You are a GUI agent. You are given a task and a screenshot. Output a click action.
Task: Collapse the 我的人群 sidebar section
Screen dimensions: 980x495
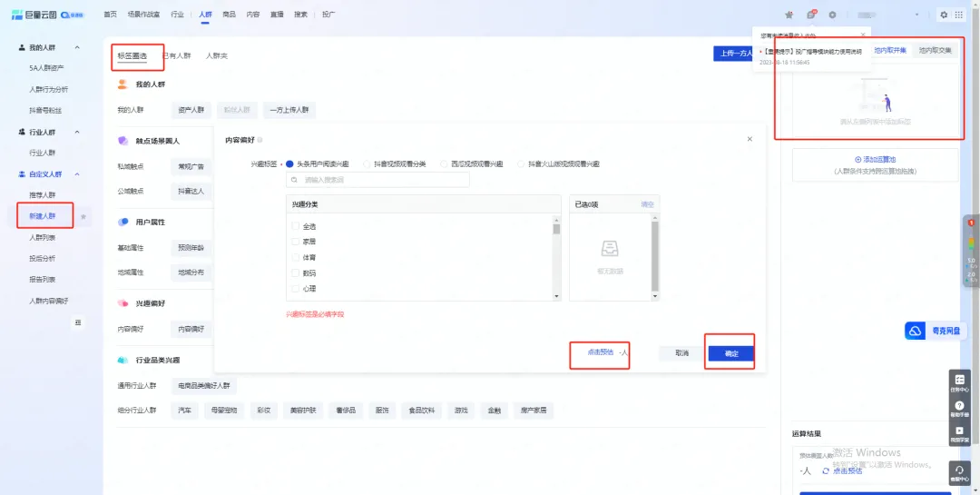coord(77,47)
